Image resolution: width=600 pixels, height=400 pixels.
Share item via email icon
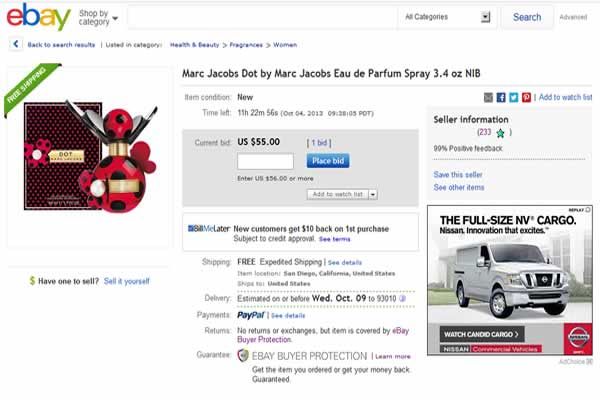[488, 98]
